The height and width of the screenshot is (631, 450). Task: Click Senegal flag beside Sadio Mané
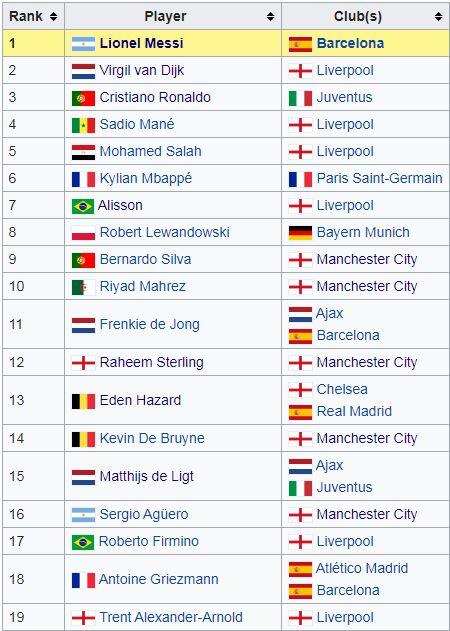click(x=83, y=125)
